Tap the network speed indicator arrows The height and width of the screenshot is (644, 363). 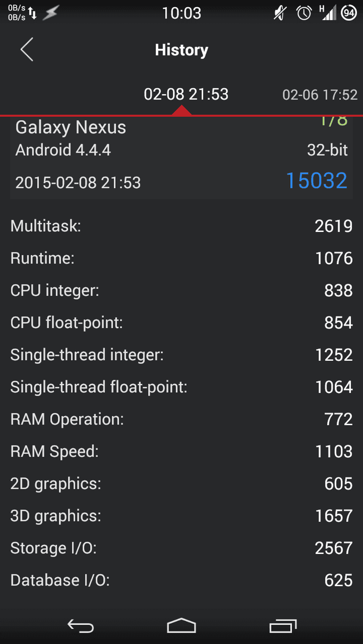[33, 14]
